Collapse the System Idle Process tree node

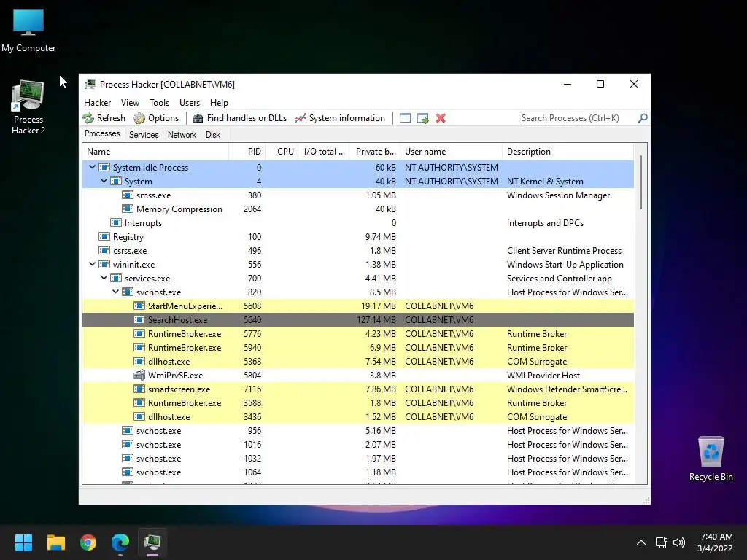(x=93, y=167)
